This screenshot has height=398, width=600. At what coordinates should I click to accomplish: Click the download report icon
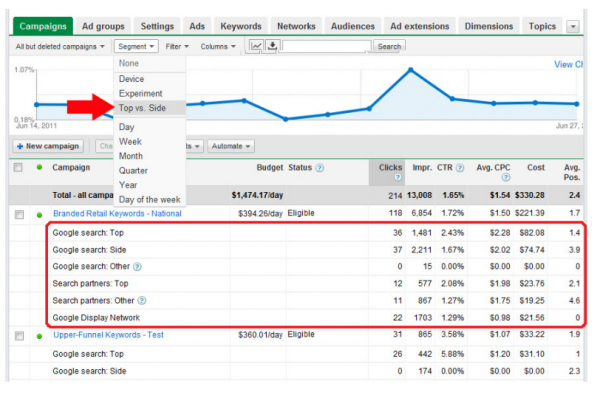tap(272, 46)
